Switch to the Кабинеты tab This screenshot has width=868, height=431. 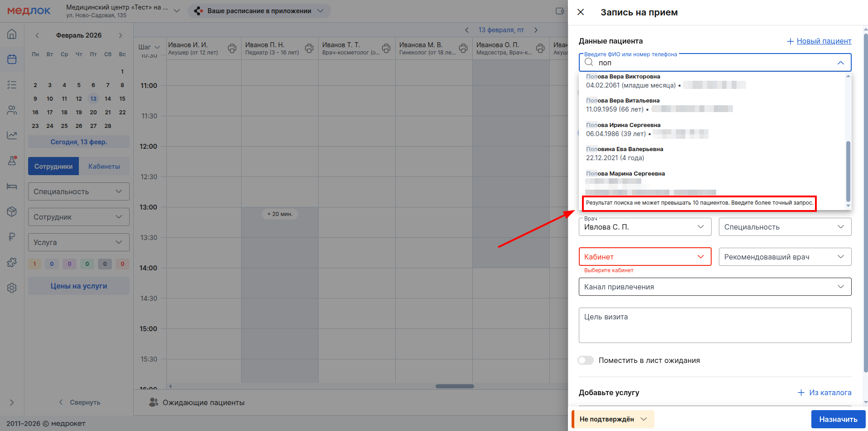click(x=104, y=167)
